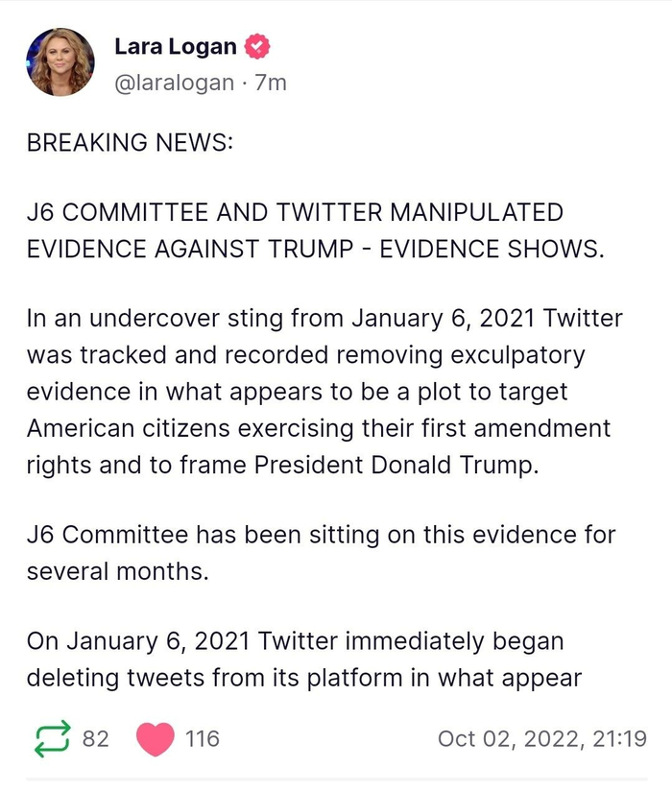Open the @laralogan handle link
The image size is (672, 792).
pos(173,83)
